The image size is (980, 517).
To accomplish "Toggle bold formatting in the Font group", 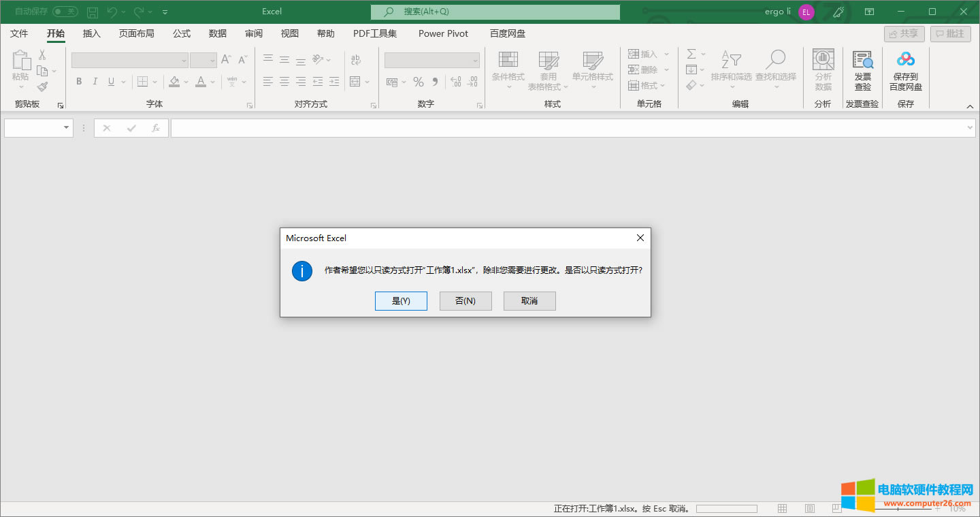I will click(78, 81).
